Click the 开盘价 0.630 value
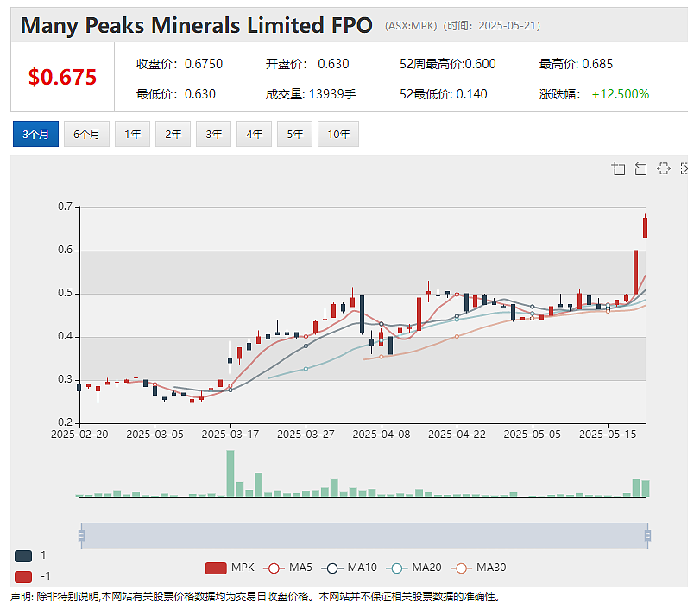 point(333,64)
